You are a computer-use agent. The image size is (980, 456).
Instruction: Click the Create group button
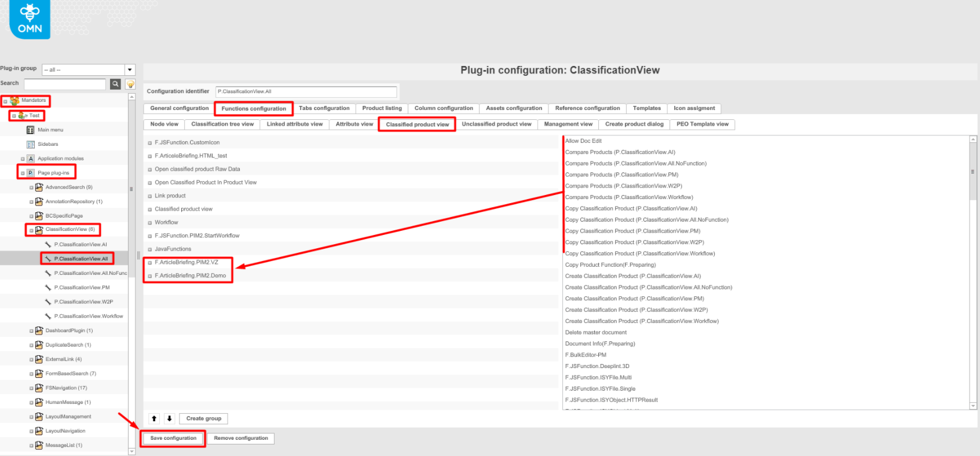pyautogui.click(x=204, y=418)
